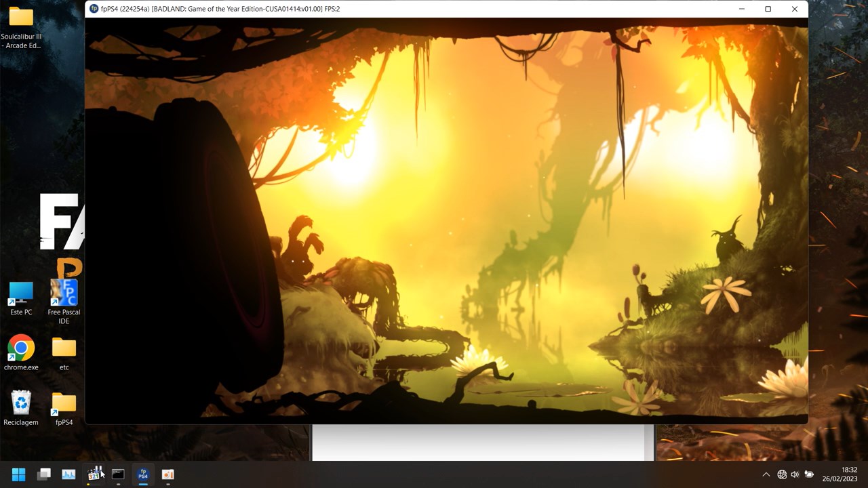This screenshot has width=868, height=488.
Task: Switch to the command prompt window via taskbar
Action: pyautogui.click(x=118, y=474)
